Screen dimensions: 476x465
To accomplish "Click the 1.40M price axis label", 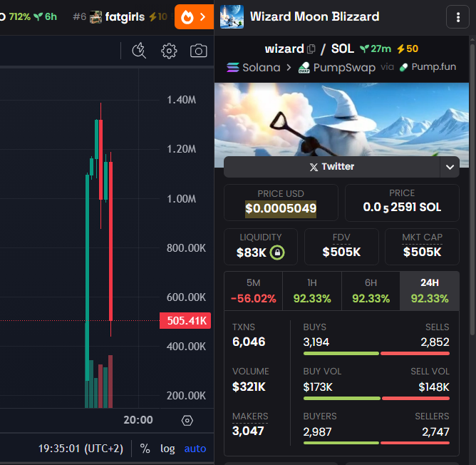I will 182,100.
